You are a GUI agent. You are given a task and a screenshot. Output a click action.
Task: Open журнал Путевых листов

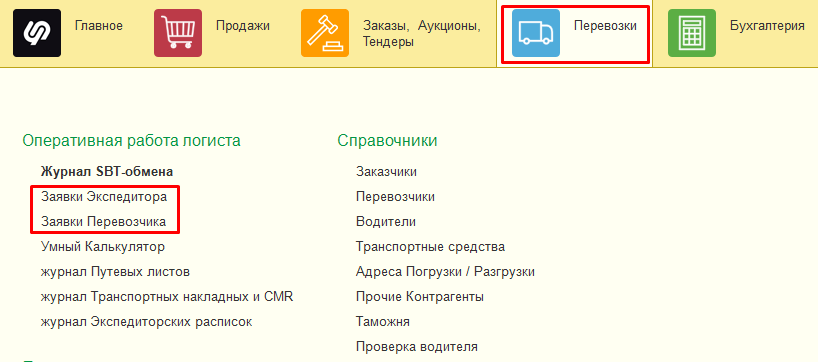(115, 272)
